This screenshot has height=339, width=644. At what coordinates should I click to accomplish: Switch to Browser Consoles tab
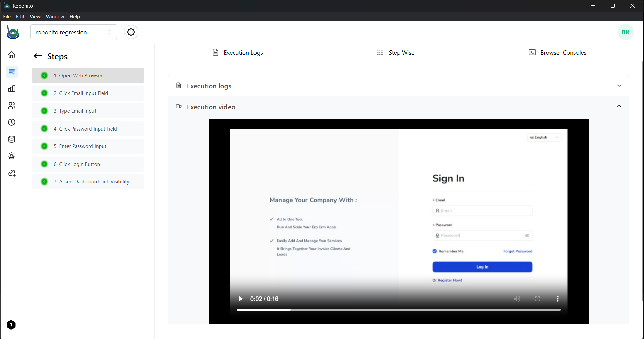click(x=557, y=52)
